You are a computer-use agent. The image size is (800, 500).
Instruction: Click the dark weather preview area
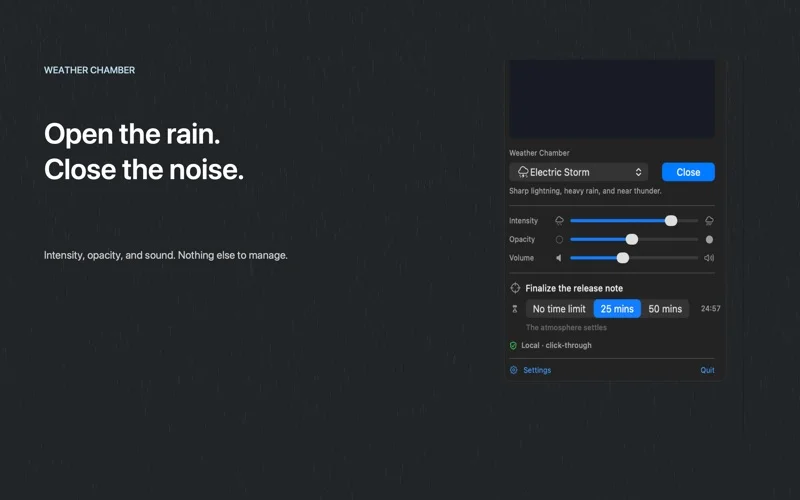612,98
